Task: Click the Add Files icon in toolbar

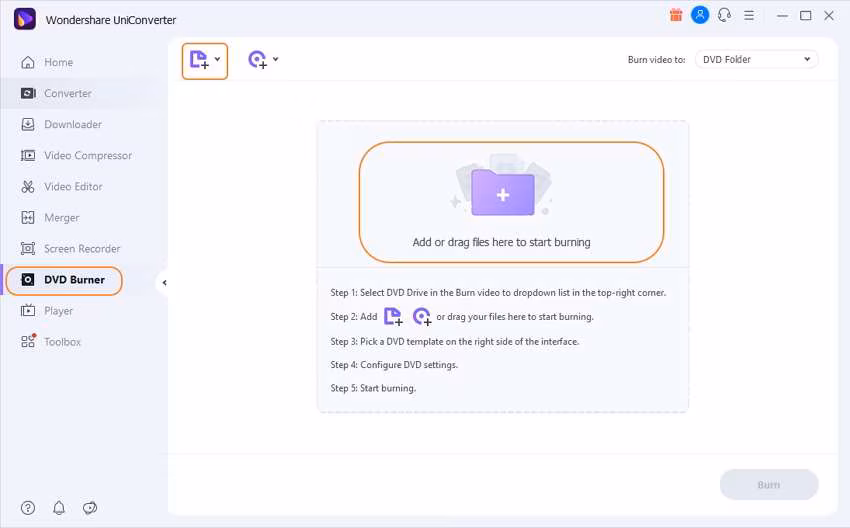Action: 199,60
